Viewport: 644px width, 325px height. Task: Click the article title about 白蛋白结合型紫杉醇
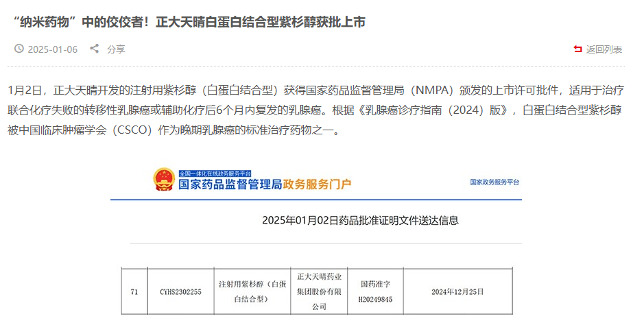tap(189, 22)
